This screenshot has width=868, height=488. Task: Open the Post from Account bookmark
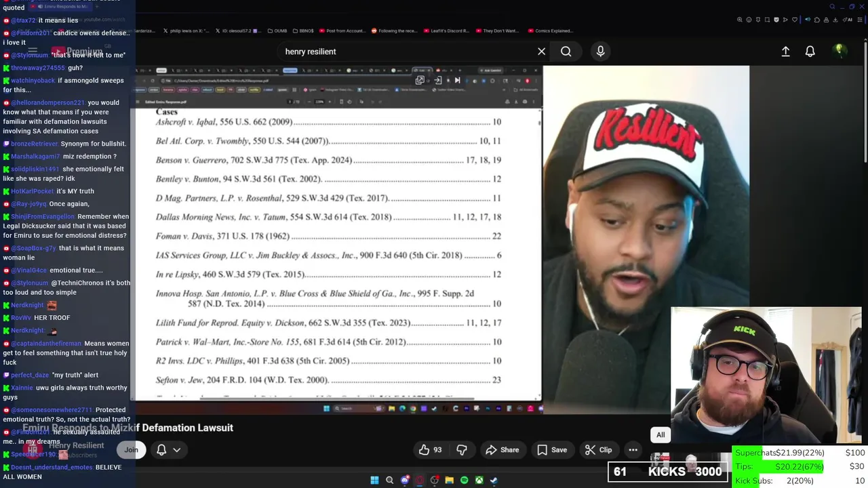pyautogui.click(x=341, y=30)
